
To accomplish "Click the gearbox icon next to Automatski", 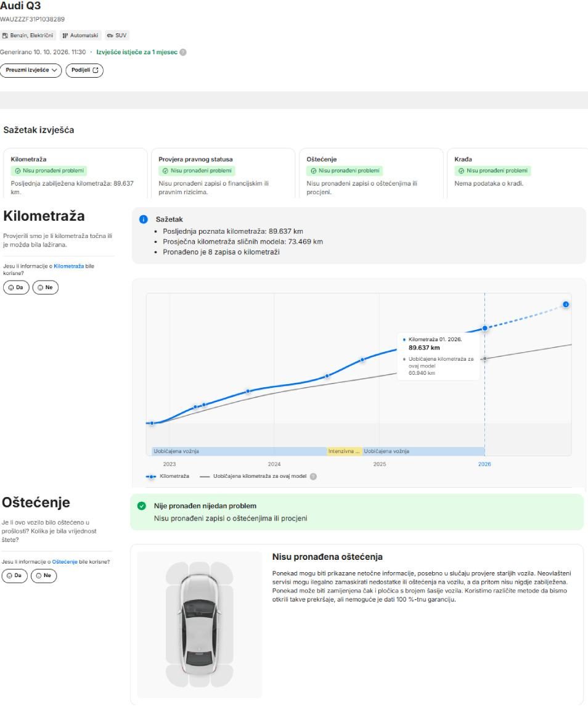I will pyautogui.click(x=65, y=36).
